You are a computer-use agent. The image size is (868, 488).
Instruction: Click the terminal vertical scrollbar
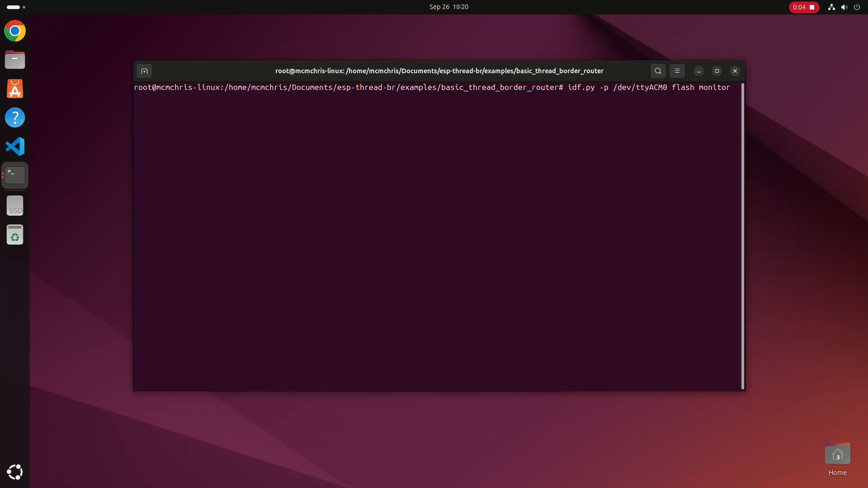(x=742, y=235)
